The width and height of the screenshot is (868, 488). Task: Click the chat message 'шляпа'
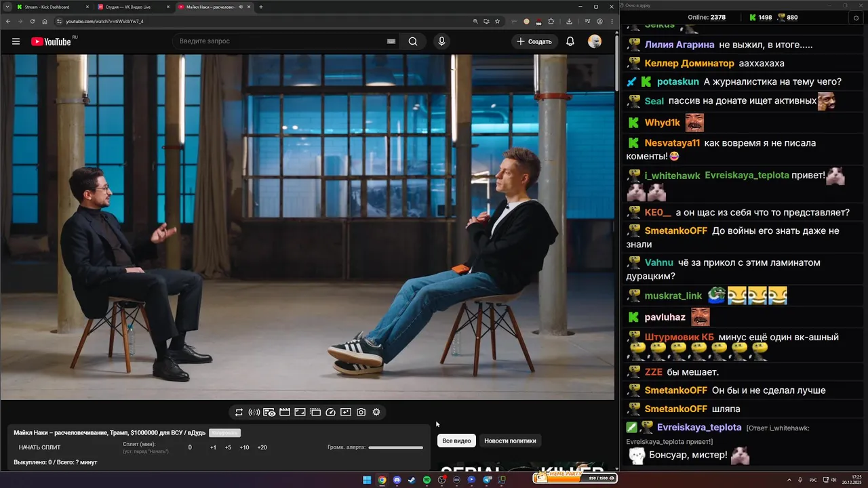[x=726, y=409]
